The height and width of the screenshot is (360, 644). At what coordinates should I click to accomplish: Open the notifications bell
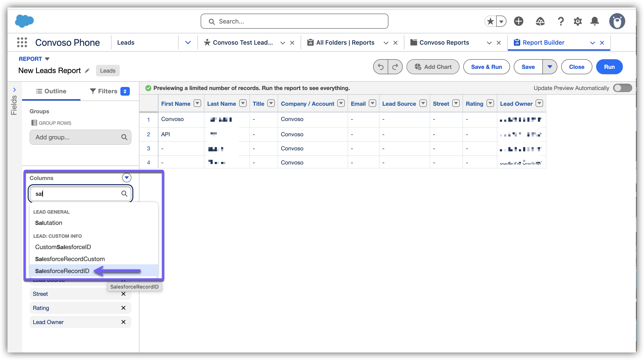(594, 21)
